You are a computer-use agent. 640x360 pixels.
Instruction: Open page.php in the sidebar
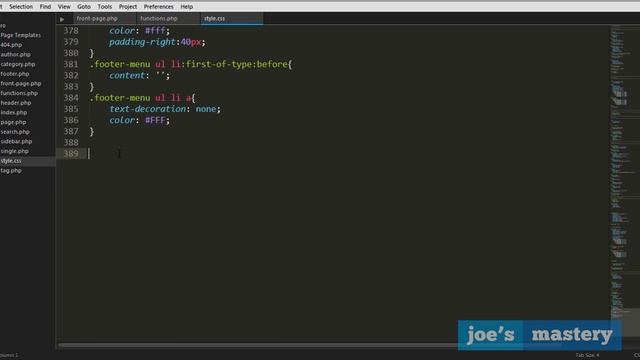tap(13, 122)
